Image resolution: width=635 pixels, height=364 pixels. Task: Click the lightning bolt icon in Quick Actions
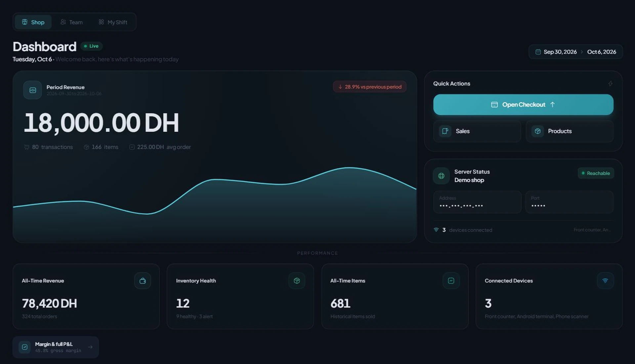tap(611, 84)
